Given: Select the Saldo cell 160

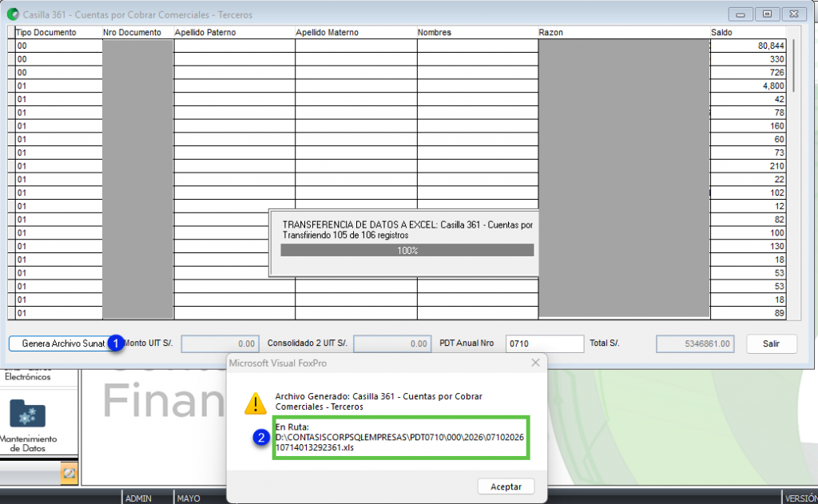Looking at the screenshot, I should click(x=748, y=125).
